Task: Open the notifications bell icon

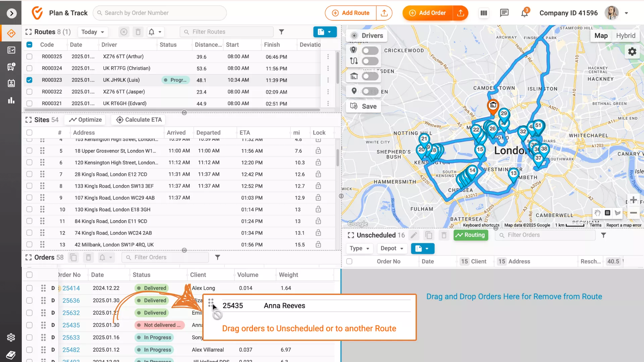Action: [524, 13]
